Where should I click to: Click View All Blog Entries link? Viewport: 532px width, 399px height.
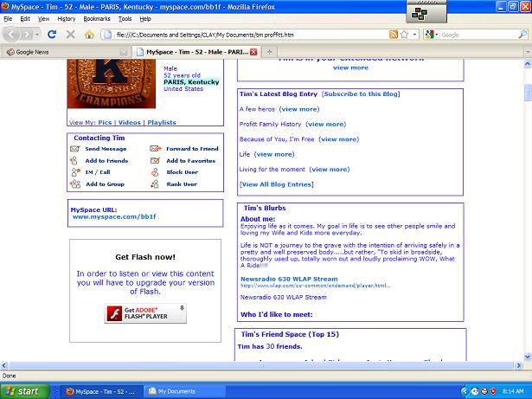click(276, 184)
